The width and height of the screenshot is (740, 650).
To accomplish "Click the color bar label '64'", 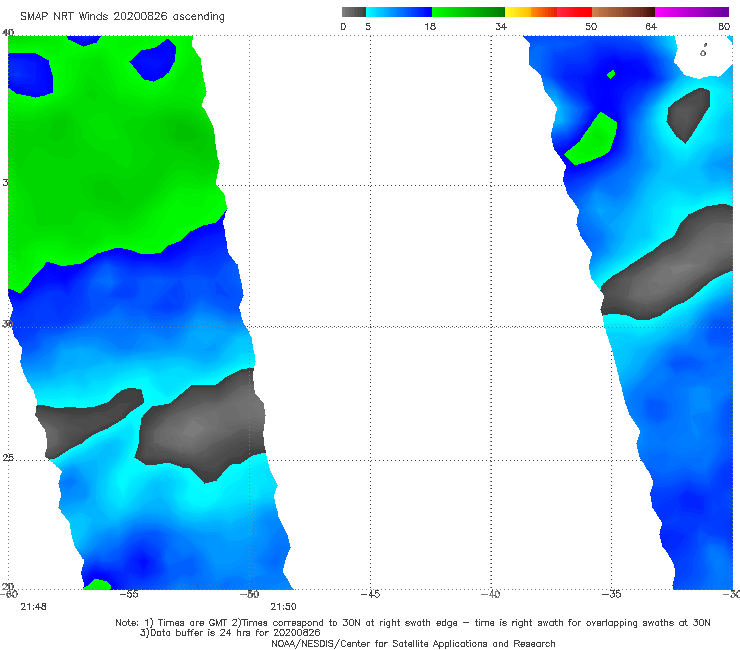I will tap(651, 27).
